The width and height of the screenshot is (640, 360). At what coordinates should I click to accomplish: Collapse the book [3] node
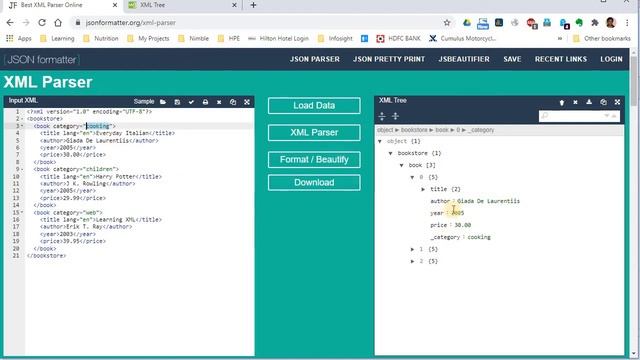tap(402, 165)
